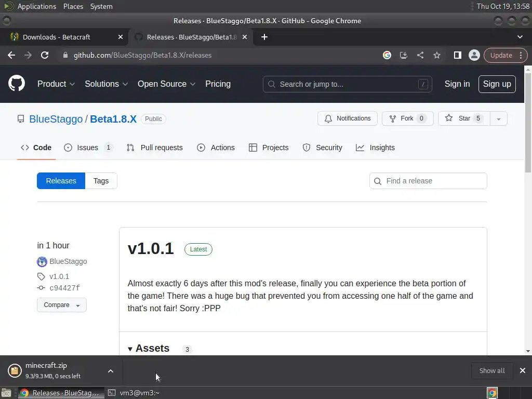
Task: Open the Compare dropdown
Action: click(62, 305)
